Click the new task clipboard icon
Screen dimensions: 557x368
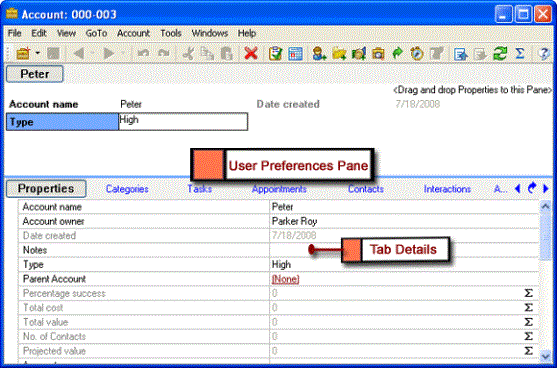pyautogui.click(x=275, y=54)
